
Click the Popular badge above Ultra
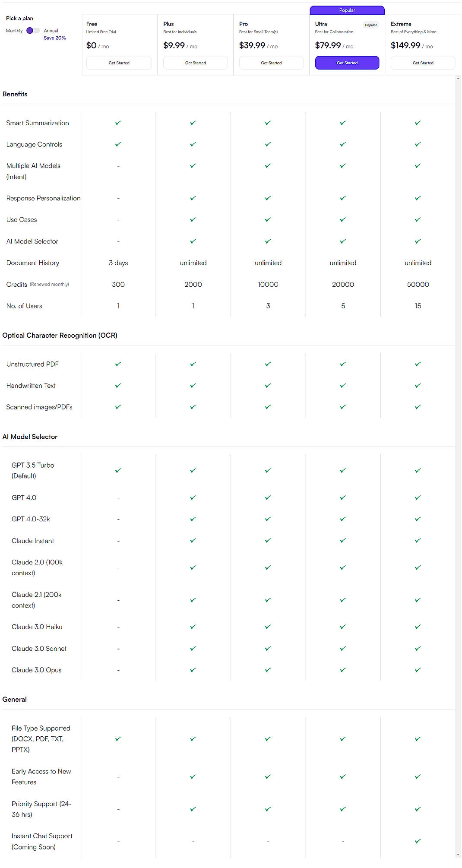347,10
